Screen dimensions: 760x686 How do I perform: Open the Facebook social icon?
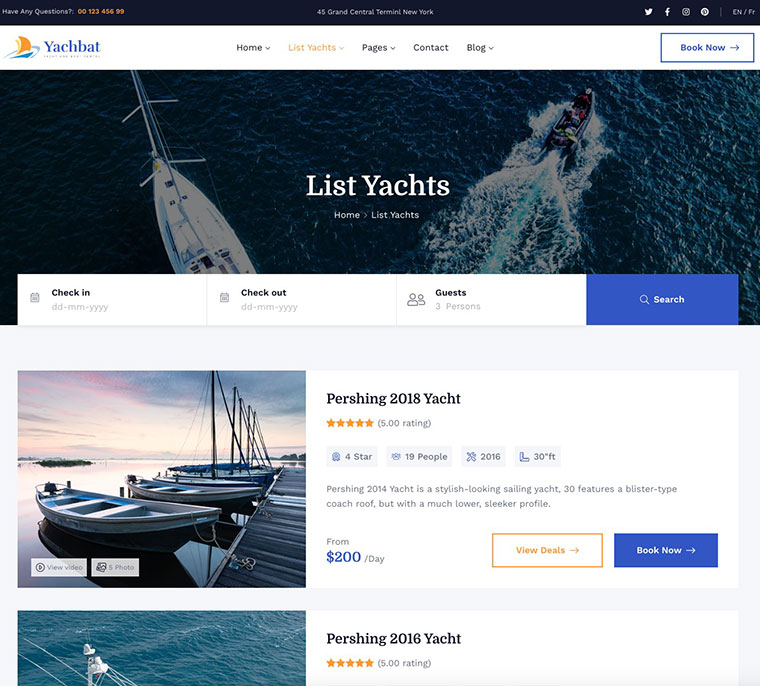click(667, 12)
